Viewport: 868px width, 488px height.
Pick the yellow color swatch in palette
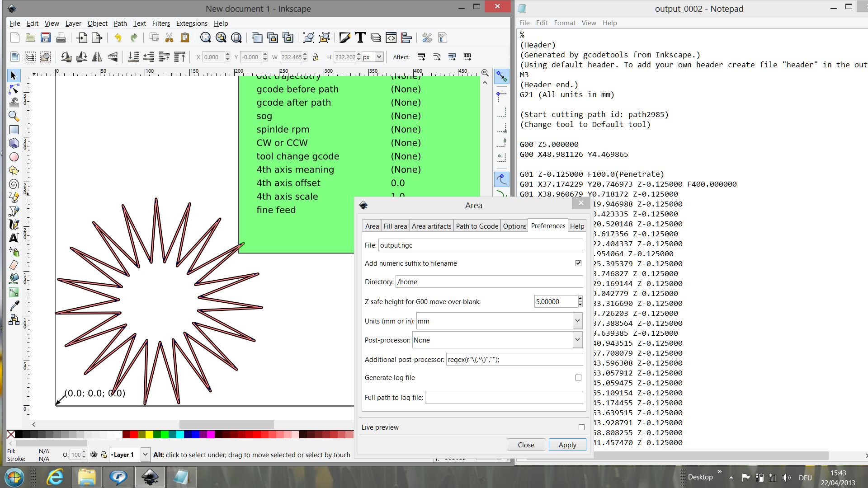pyautogui.click(x=149, y=434)
